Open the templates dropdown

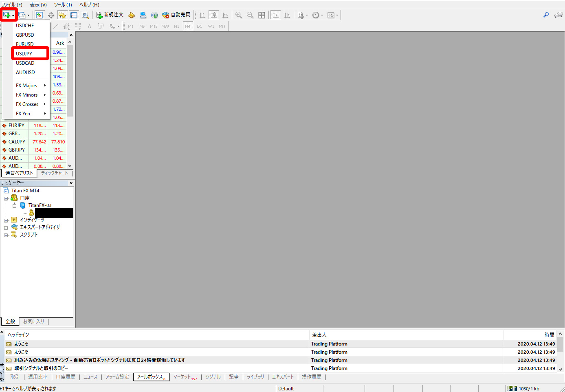pos(333,15)
